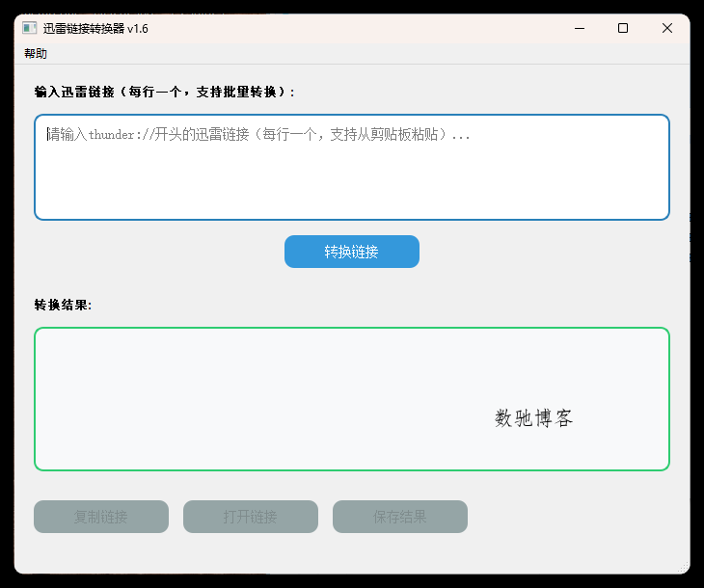Click the title text 迅雷链接转换器 v1.6
The image size is (704, 588).
point(95,29)
